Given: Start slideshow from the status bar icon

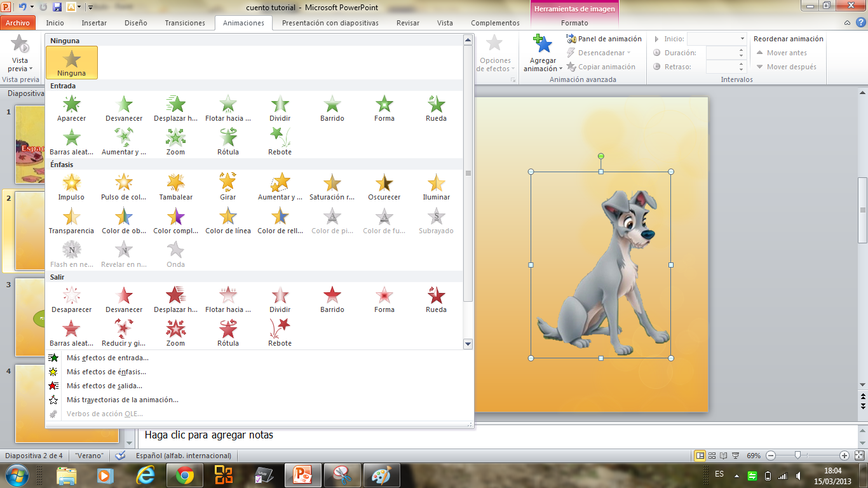Looking at the screenshot, I should point(736,456).
